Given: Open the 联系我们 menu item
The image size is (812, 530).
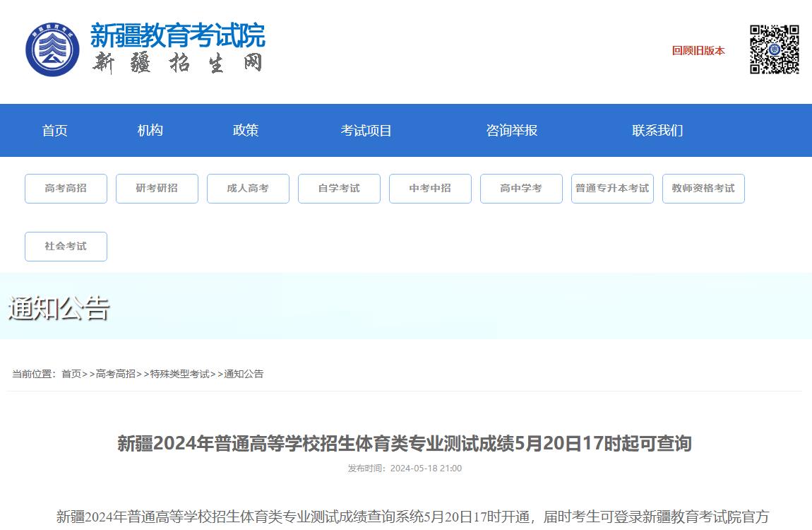Looking at the screenshot, I should point(657,130).
